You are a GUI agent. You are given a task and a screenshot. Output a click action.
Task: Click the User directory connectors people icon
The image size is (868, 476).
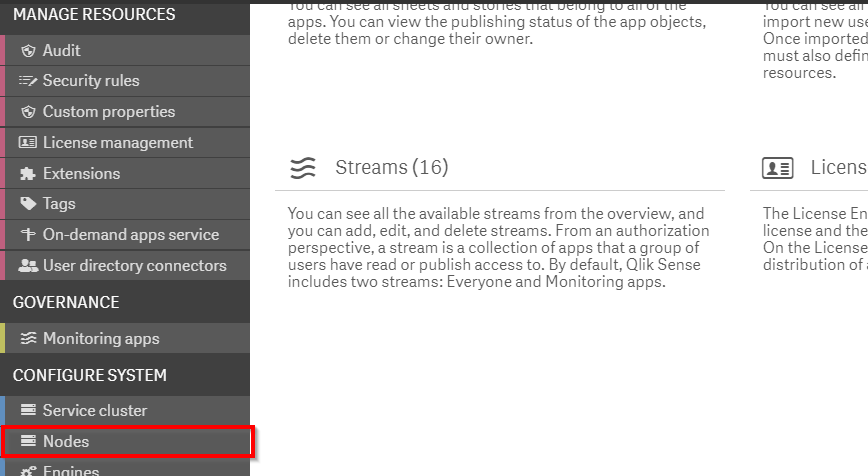28,266
